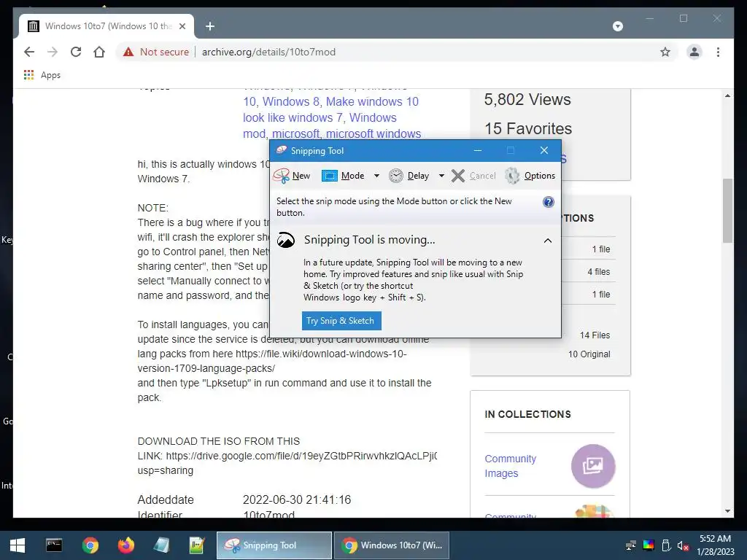Launch Firefox from the taskbar
The height and width of the screenshot is (560, 747).
click(x=126, y=545)
